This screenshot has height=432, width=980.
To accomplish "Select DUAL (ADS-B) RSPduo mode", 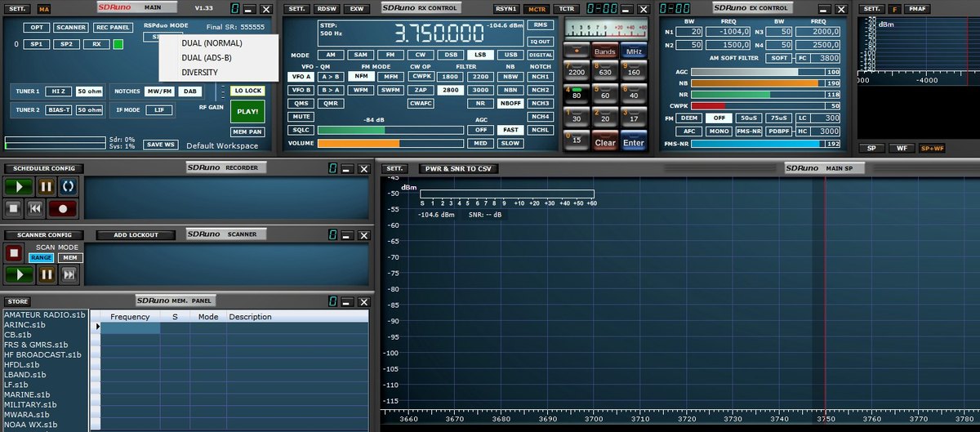I will pyautogui.click(x=217, y=57).
